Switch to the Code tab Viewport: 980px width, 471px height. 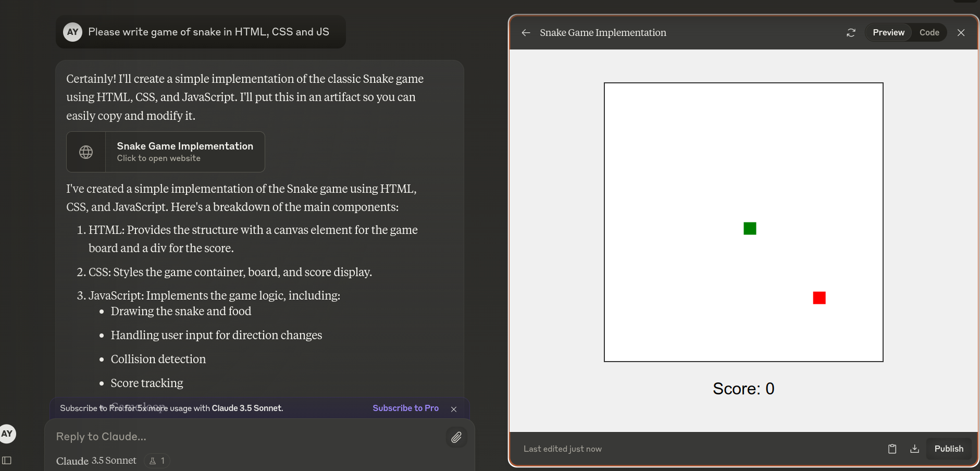click(x=929, y=32)
